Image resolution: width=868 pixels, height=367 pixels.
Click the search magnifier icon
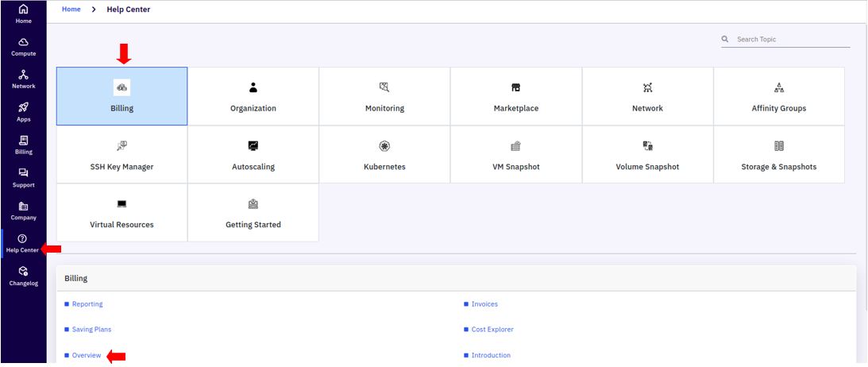[725, 39]
